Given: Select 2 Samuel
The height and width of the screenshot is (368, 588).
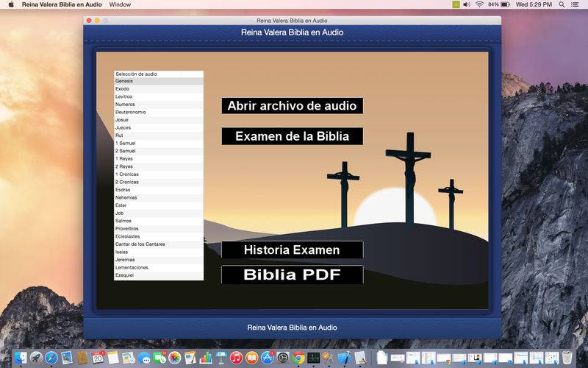Looking at the screenshot, I should pyautogui.click(x=159, y=151).
